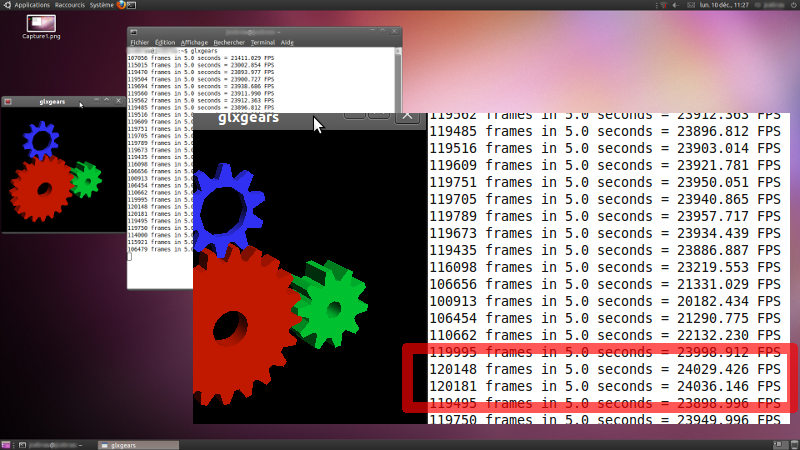The image size is (800, 450).
Task: Open the trash icon in bottom panel
Action: pyautogui.click(x=794, y=445)
